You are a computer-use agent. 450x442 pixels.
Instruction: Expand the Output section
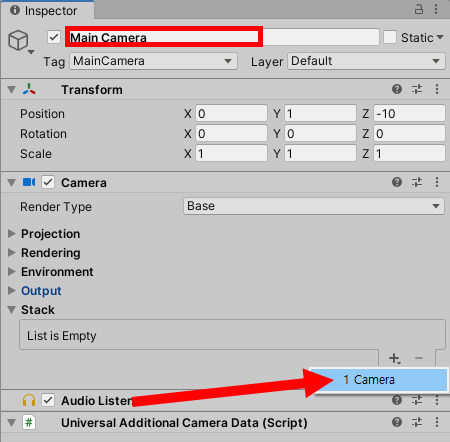coord(12,291)
